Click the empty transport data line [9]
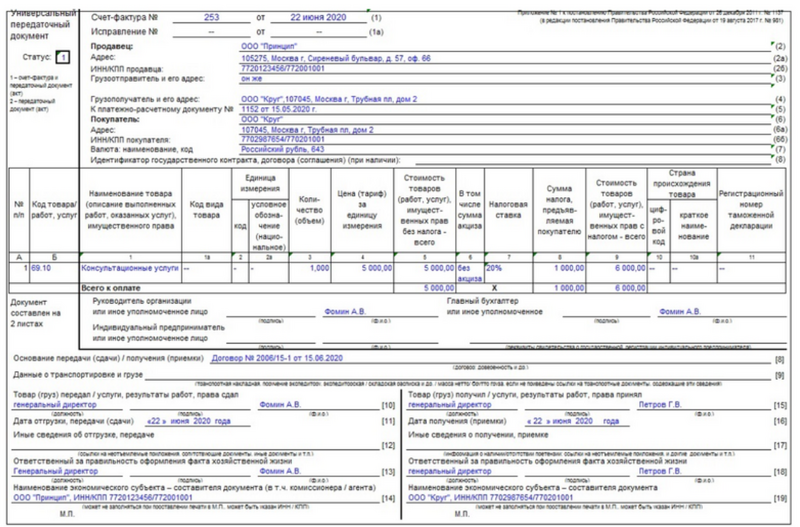The height and width of the screenshot is (527, 800). [x=457, y=375]
